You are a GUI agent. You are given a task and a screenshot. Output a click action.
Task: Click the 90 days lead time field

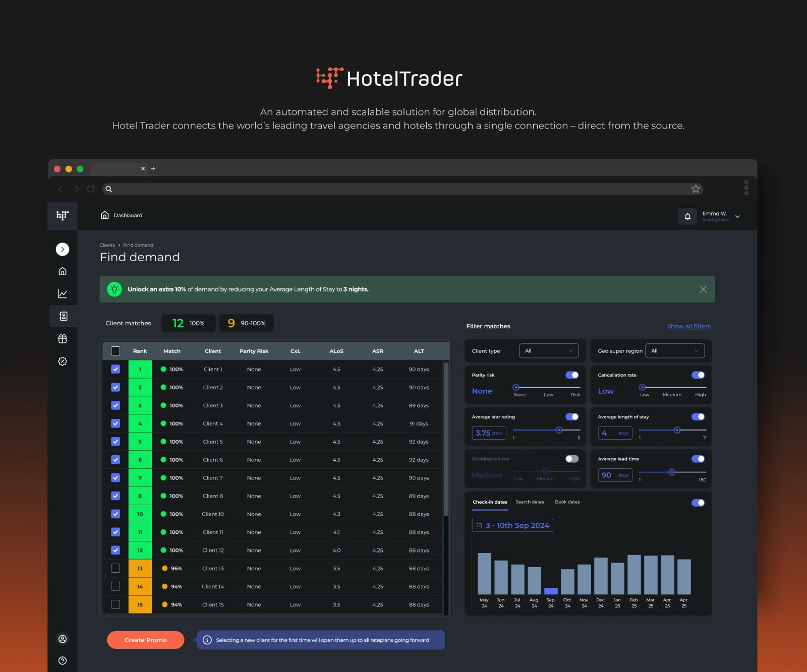click(615, 475)
